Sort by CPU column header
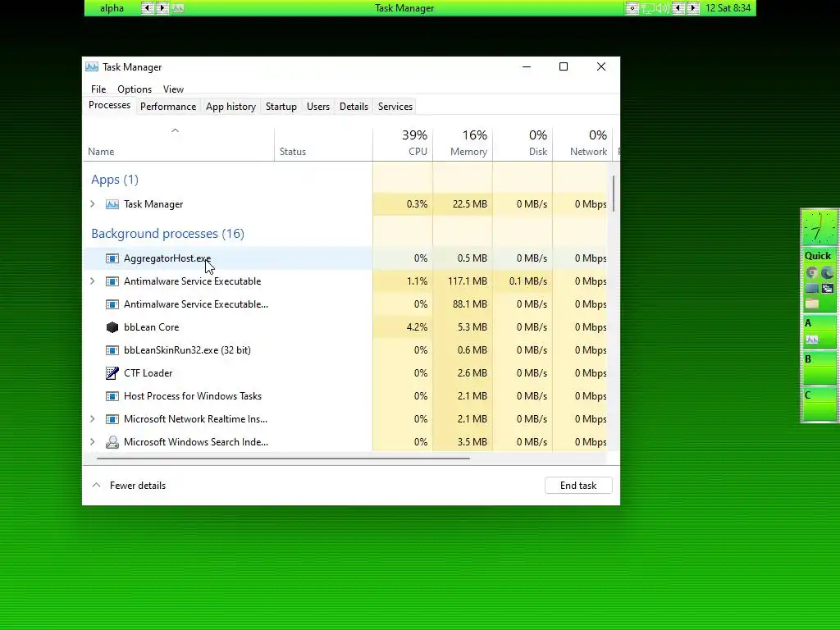 pyautogui.click(x=403, y=143)
